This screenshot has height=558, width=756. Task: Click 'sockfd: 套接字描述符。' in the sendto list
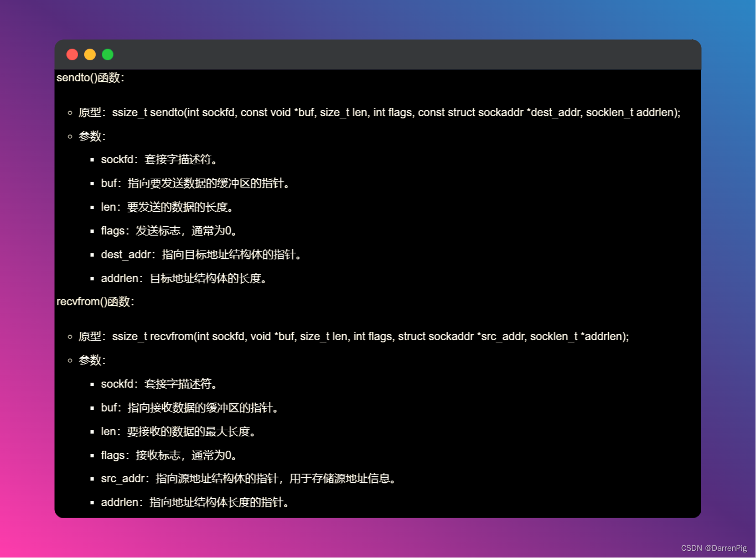[159, 160]
